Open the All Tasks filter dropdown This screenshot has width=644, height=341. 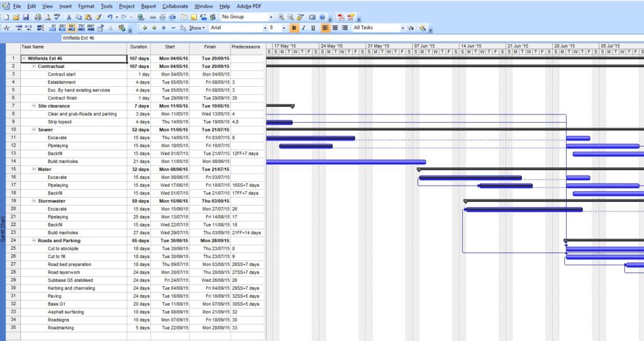[402, 28]
